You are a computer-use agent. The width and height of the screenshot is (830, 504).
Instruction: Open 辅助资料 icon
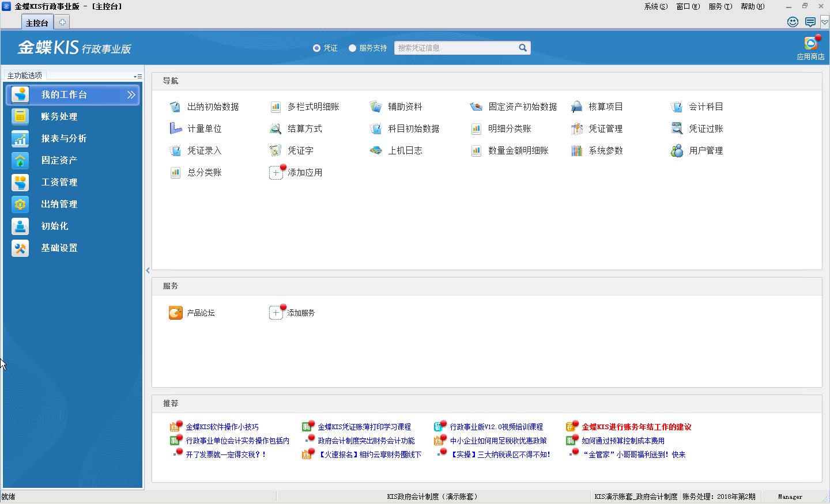click(x=376, y=107)
